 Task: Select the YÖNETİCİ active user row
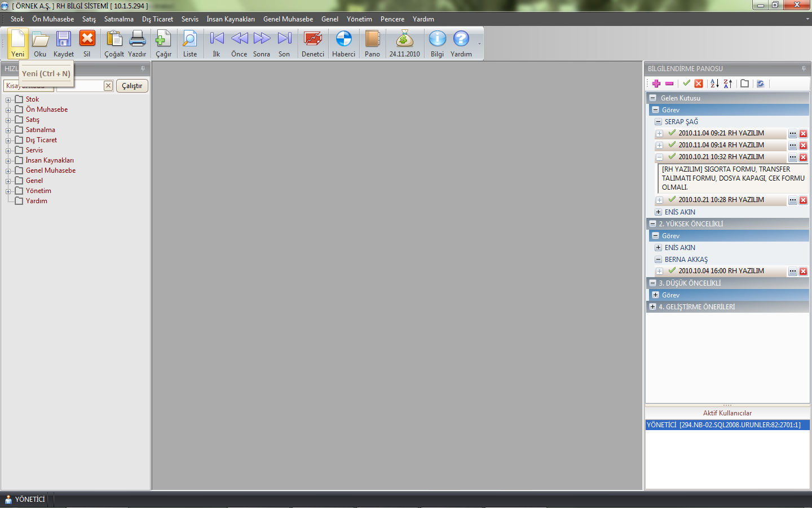tap(727, 425)
